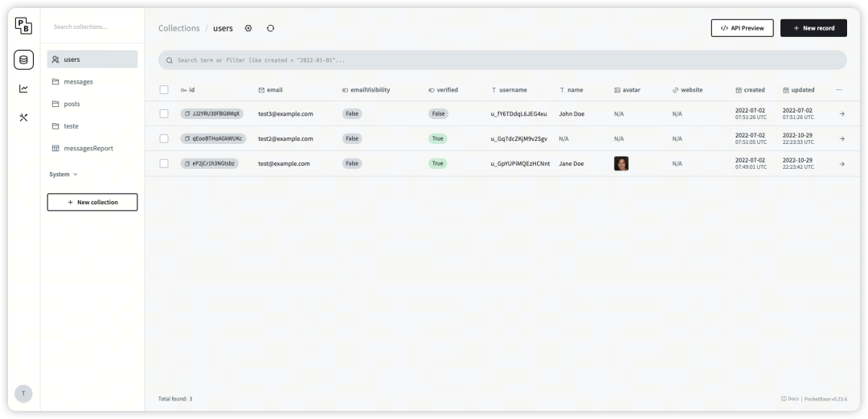
Task: Open the Collections database icon in sidebar
Action: coord(23,60)
